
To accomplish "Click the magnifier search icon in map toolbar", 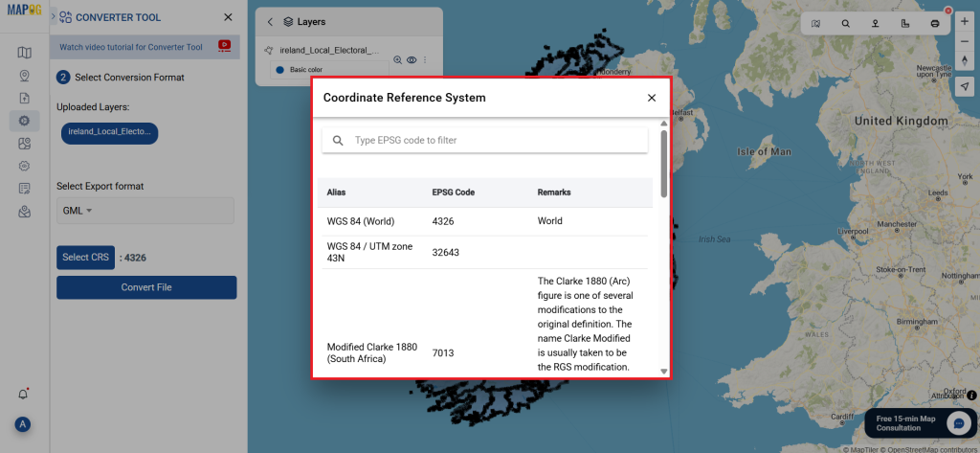I will pos(846,24).
